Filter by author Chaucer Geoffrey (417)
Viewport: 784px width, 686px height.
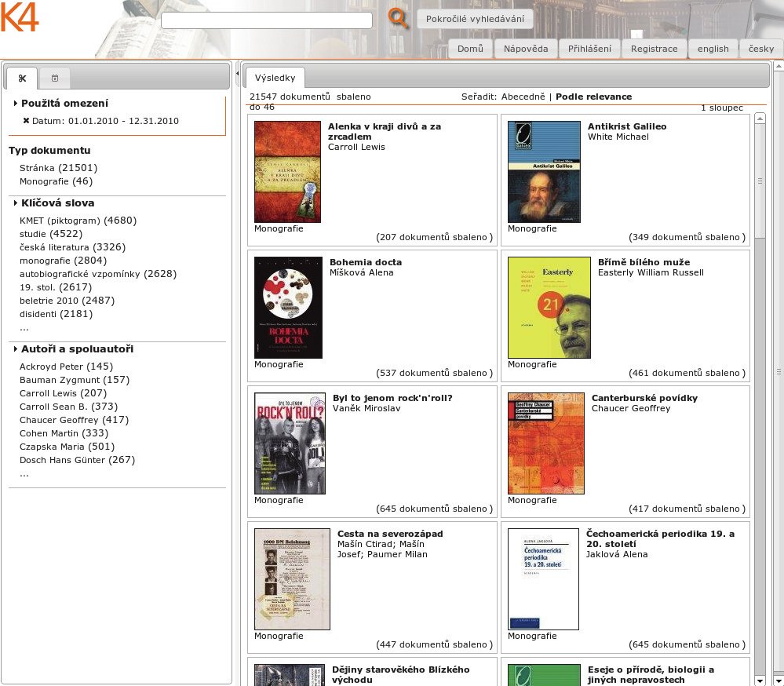point(74,420)
